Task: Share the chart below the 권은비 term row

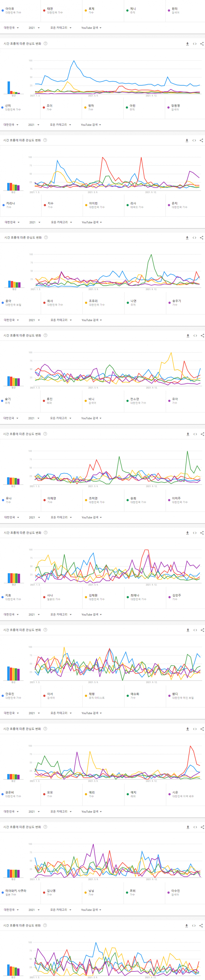Action: (202, 827)
